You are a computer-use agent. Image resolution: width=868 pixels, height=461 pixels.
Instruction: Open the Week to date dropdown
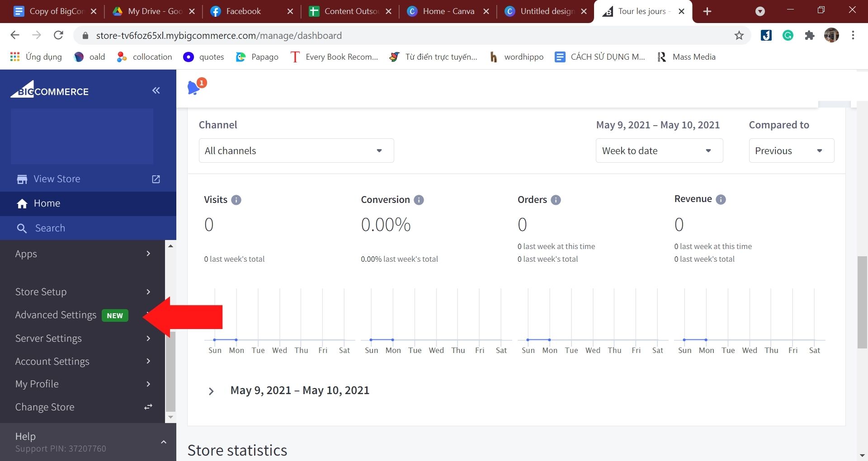(x=659, y=151)
